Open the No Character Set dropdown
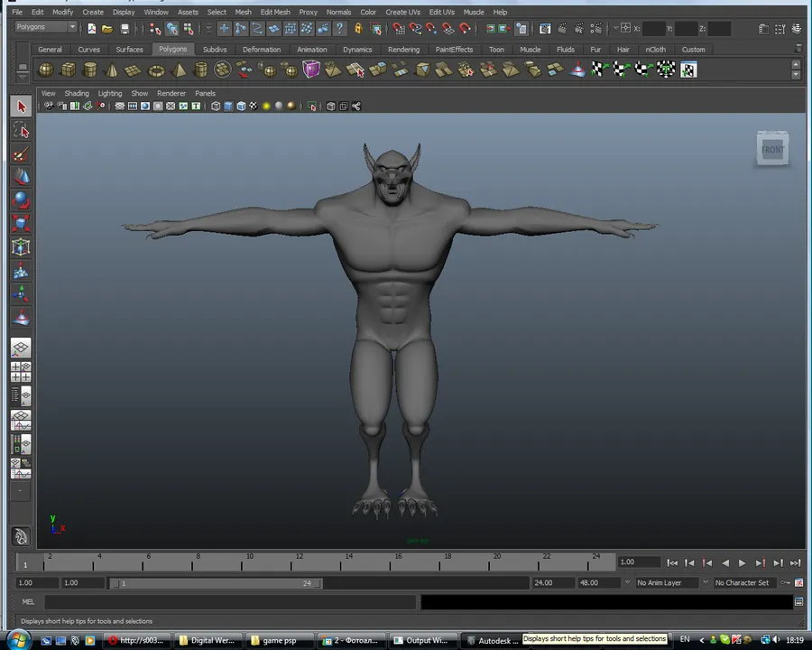 click(746, 583)
